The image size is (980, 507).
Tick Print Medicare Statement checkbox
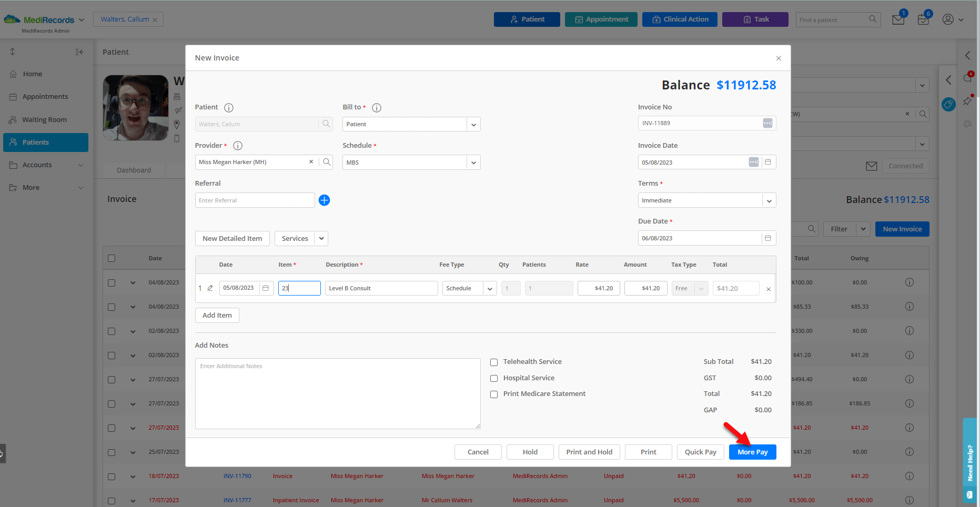494,394
